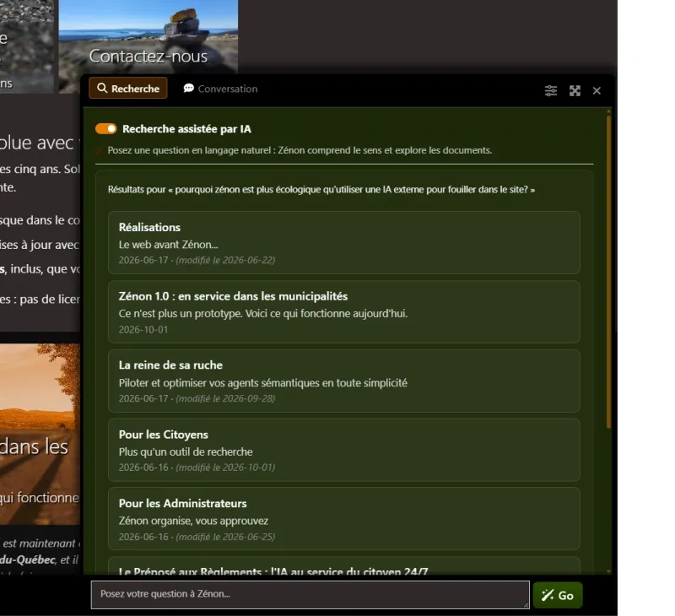Viewport: 675px width, 616px height.
Task: Open the Pour les Citoyens result
Action: click(x=344, y=450)
